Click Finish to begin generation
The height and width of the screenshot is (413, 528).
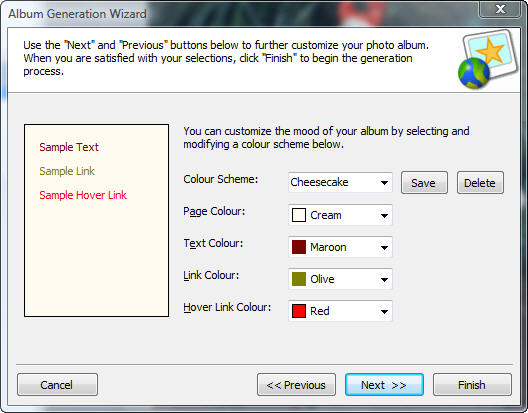click(472, 384)
